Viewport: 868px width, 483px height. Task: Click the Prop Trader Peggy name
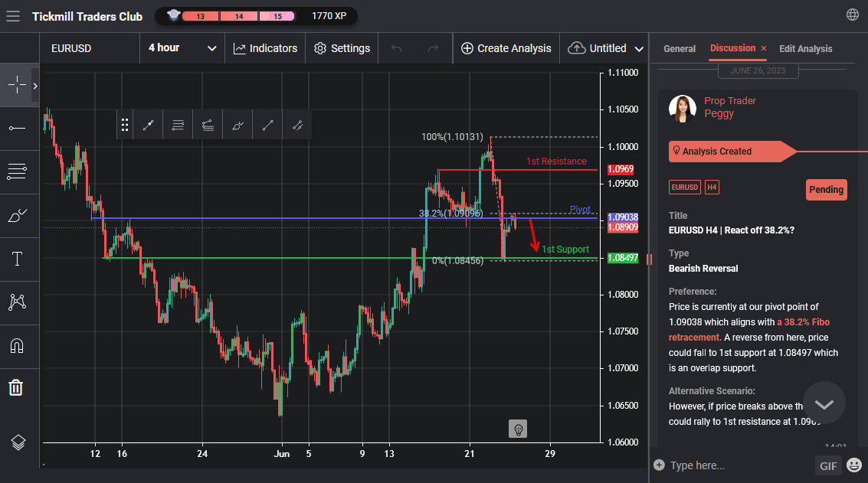[x=729, y=106]
